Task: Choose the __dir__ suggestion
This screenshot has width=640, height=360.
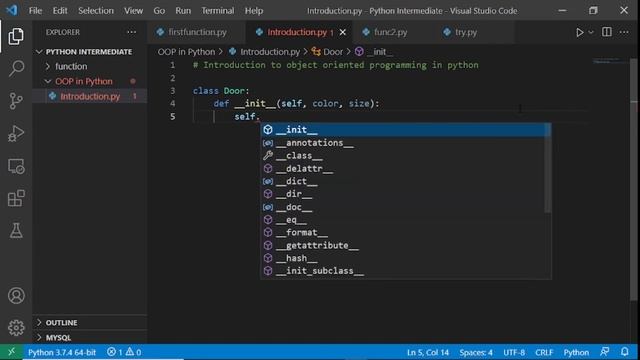Action: tap(406, 194)
